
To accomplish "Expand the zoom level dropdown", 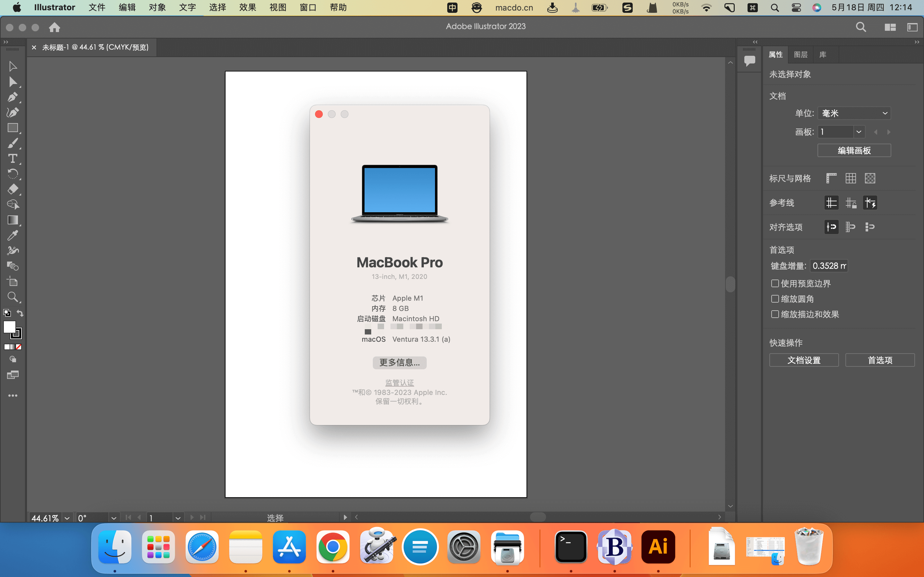I will (x=67, y=518).
